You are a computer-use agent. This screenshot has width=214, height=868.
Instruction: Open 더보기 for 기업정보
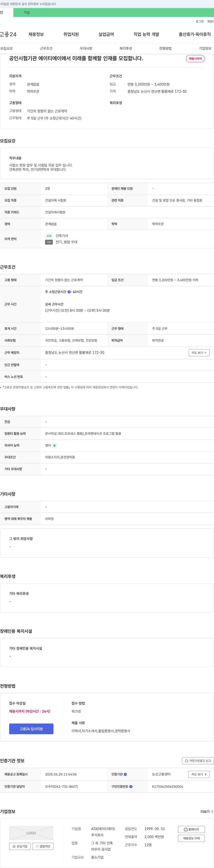pos(207,811)
